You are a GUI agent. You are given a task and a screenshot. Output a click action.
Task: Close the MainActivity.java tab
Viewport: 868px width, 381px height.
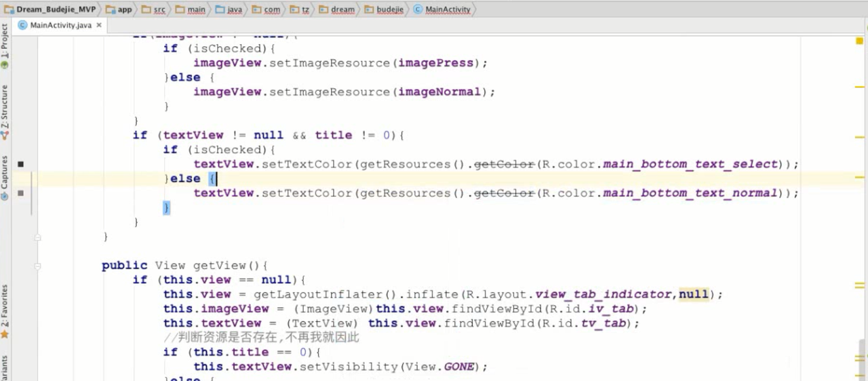pyautogui.click(x=99, y=25)
